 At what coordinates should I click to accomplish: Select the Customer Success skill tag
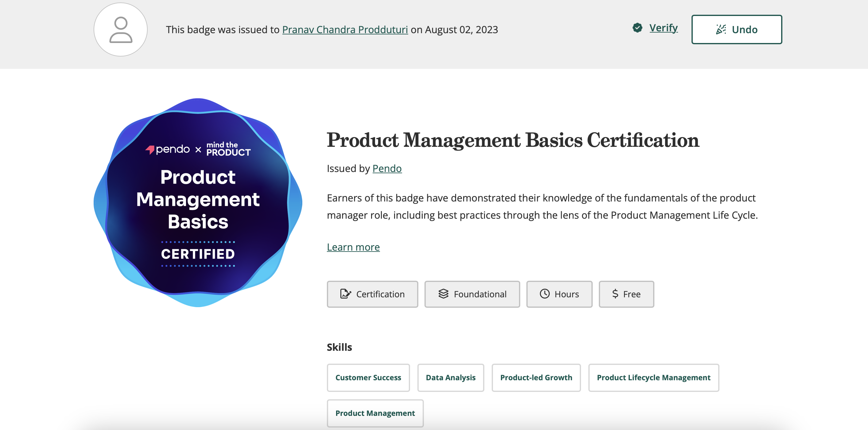point(368,378)
